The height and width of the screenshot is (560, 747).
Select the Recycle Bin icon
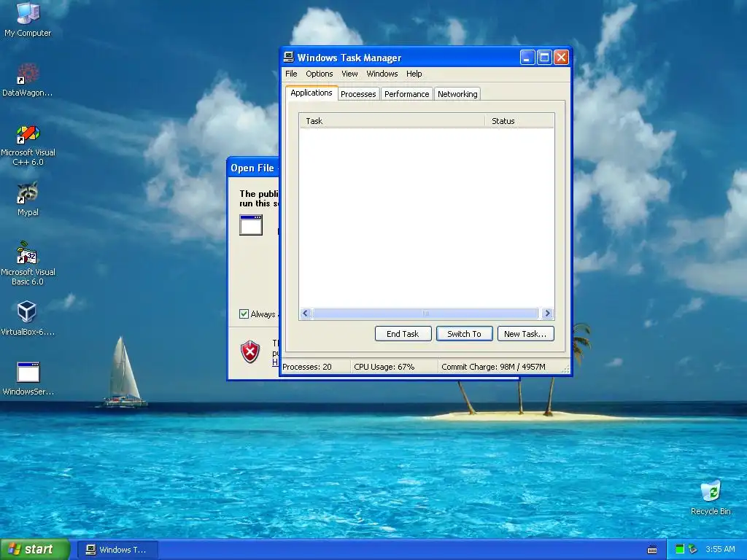(x=711, y=498)
